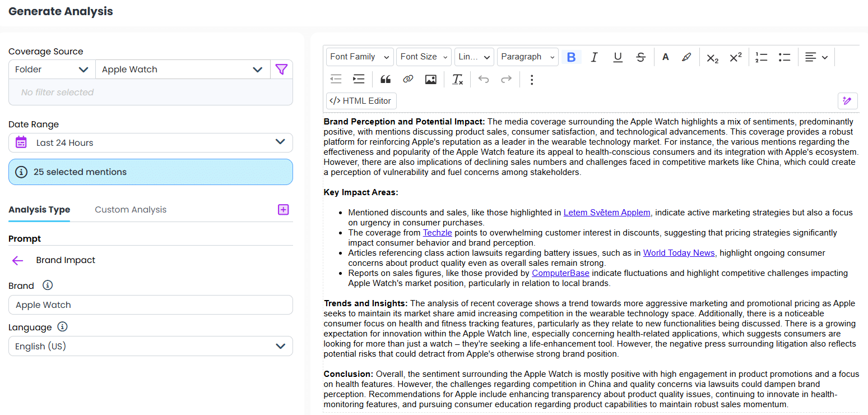
Task: Toggle italic formatting
Action: point(595,57)
